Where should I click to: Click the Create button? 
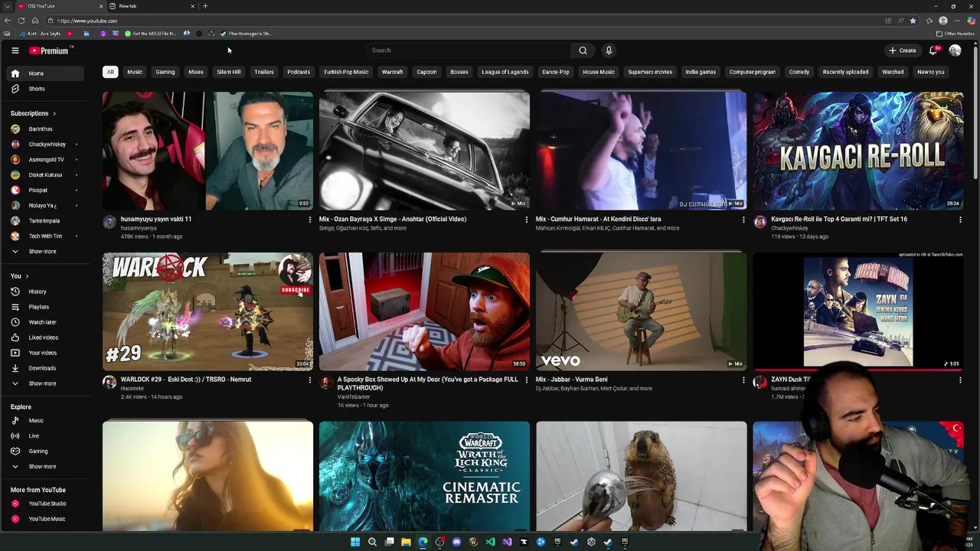click(903, 51)
